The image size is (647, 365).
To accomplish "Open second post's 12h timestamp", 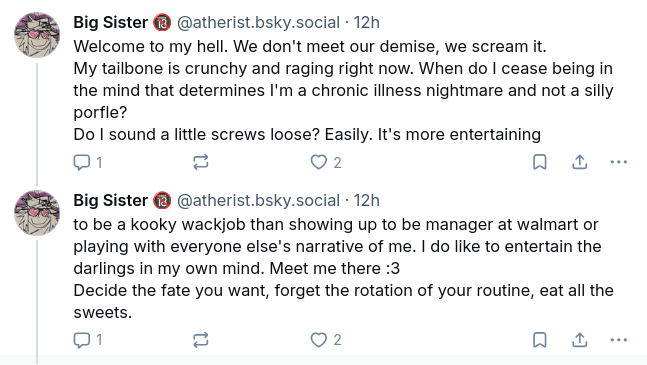I will pos(366,200).
